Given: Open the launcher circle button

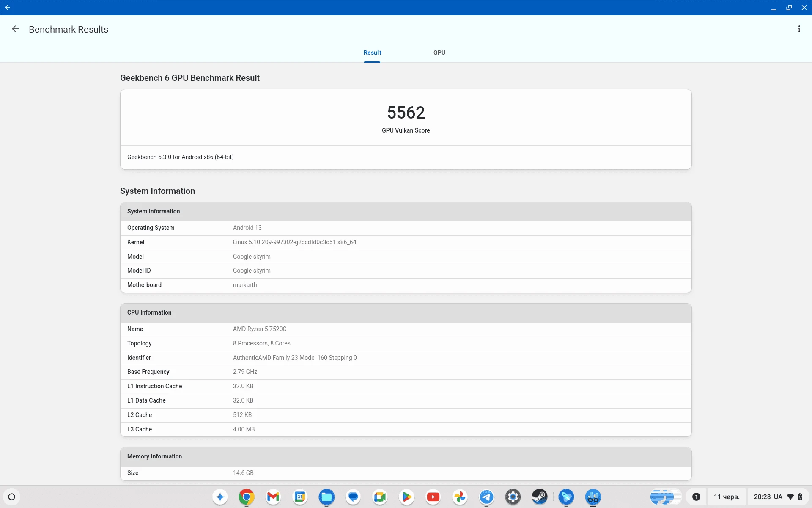Looking at the screenshot, I should [x=12, y=497].
